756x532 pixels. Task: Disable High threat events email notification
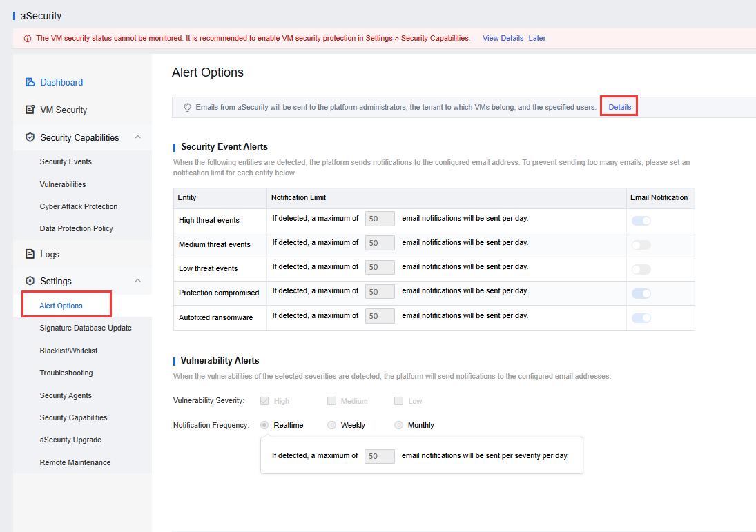(641, 221)
